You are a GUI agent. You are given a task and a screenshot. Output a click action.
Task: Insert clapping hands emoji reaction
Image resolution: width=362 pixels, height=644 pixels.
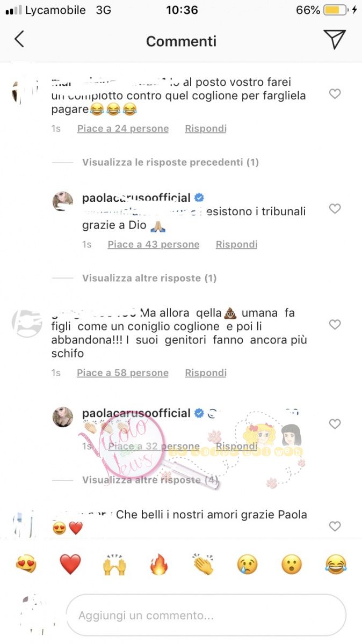(x=203, y=565)
